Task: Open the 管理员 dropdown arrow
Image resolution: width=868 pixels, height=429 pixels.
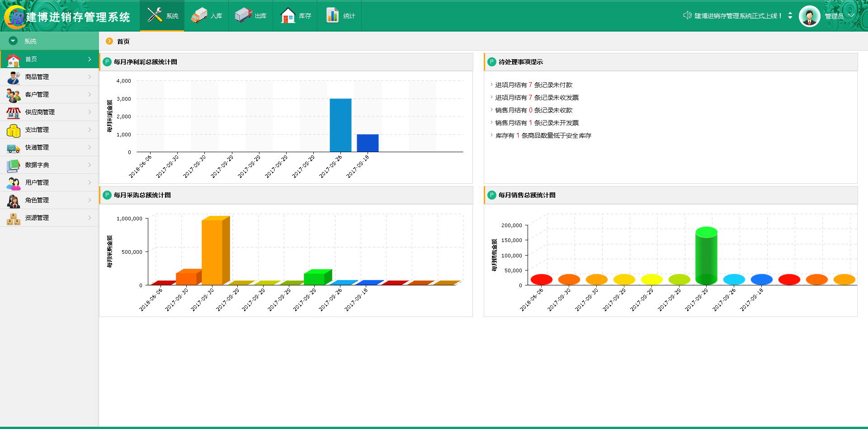Action: pyautogui.click(x=851, y=15)
